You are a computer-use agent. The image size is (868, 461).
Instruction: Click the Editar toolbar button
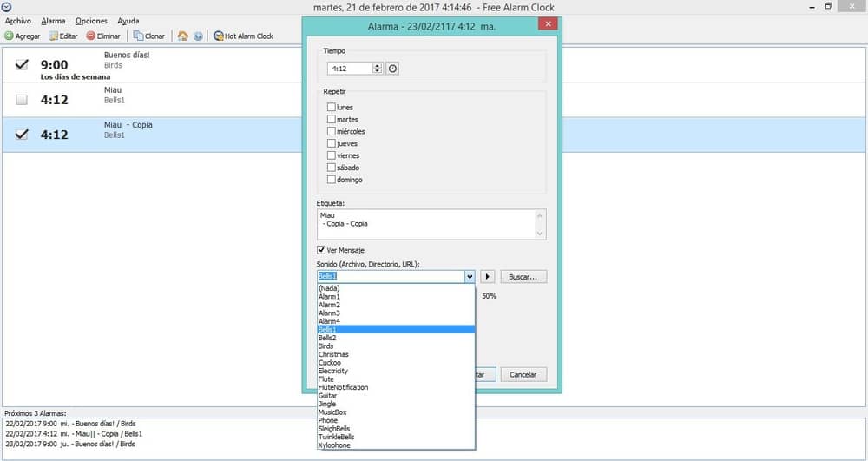pos(63,36)
